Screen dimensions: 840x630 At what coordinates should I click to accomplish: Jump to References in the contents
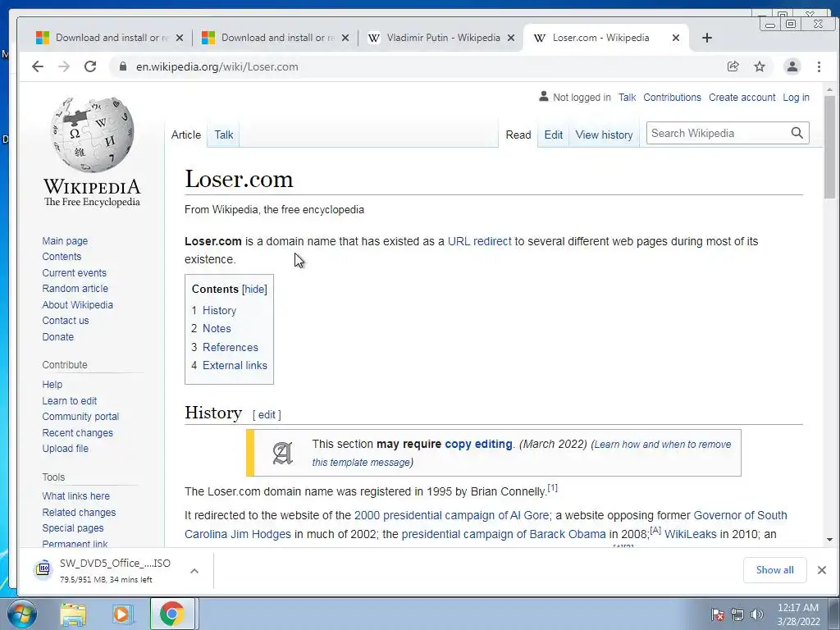point(231,347)
